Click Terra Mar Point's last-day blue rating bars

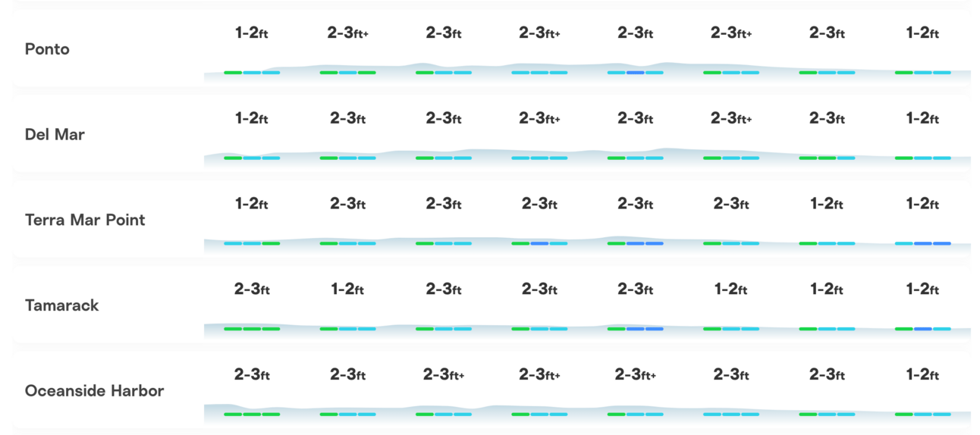pyautogui.click(x=923, y=243)
